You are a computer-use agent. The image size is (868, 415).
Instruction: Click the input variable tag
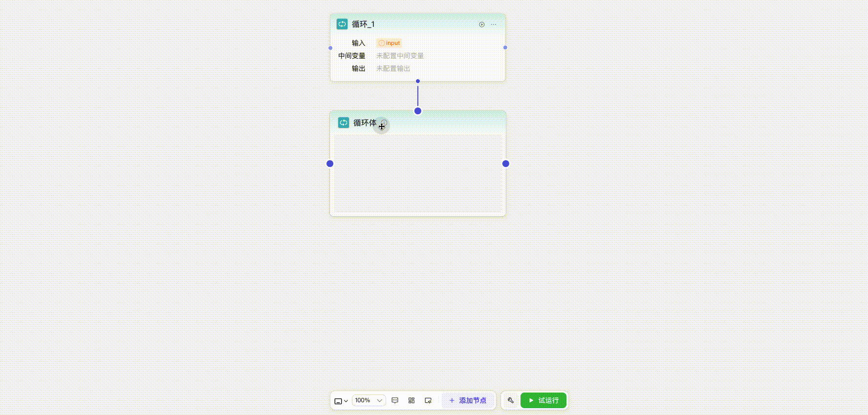[389, 43]
